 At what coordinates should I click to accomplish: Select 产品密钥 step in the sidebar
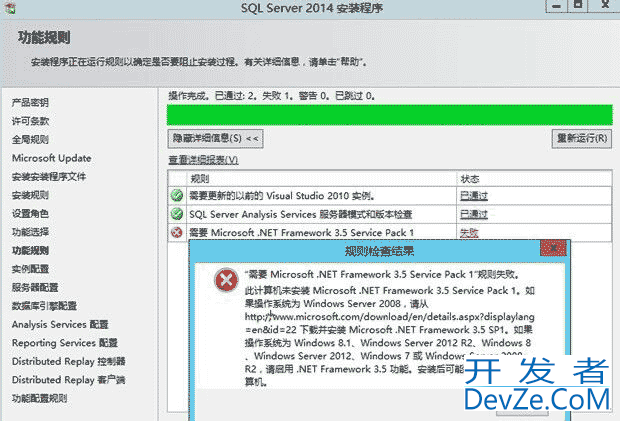30,103
